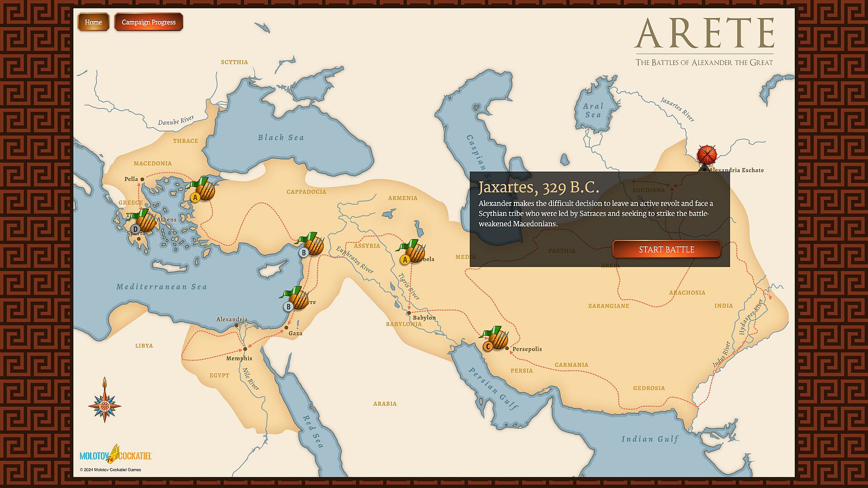This screenshot has width=868, height=488.
Task: Click the Babylon city marker
Action: click(x=409, y=313)
